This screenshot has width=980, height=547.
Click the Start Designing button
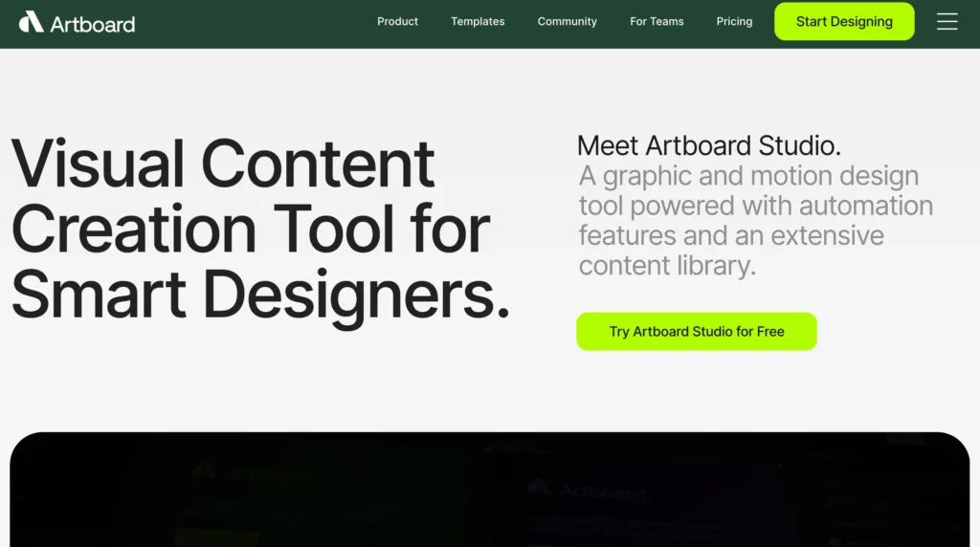pyautogui.click(x=844, y=21)
